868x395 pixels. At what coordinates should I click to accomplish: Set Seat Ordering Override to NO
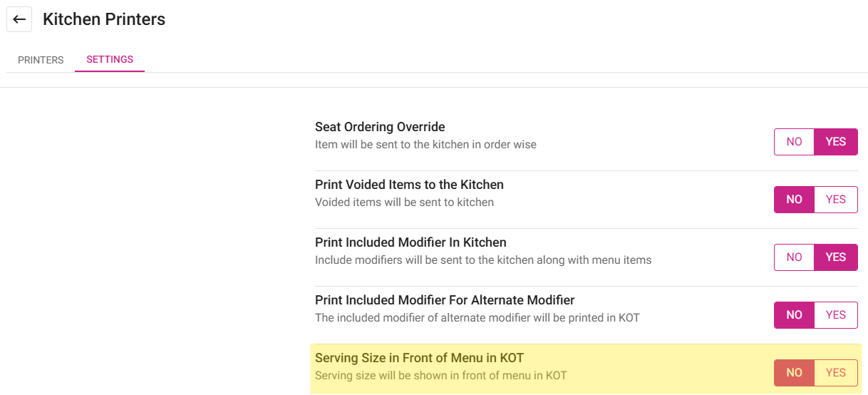[794, 142]
